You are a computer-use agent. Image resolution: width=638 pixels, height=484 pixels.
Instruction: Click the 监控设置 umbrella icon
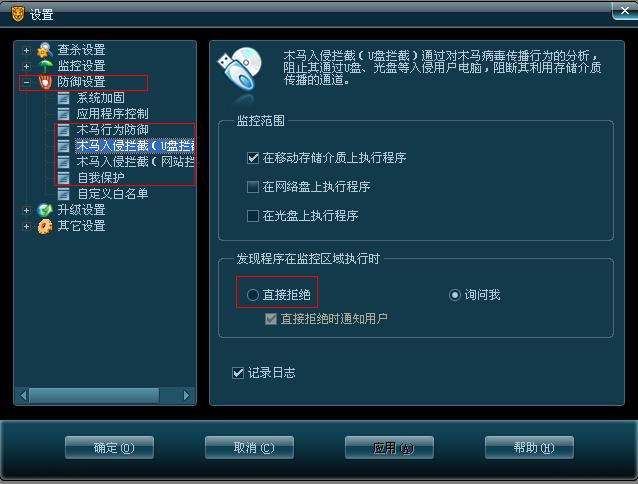click(45, 65)
